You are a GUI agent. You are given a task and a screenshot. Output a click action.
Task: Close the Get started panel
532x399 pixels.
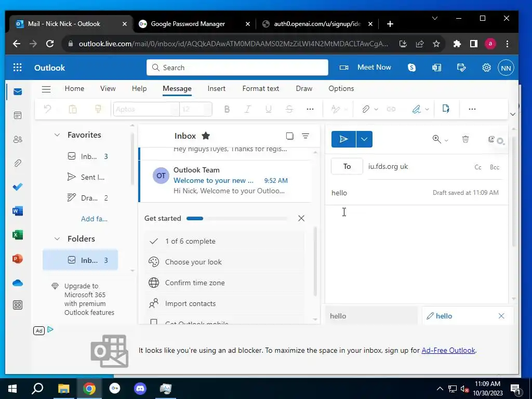(301, 219)
